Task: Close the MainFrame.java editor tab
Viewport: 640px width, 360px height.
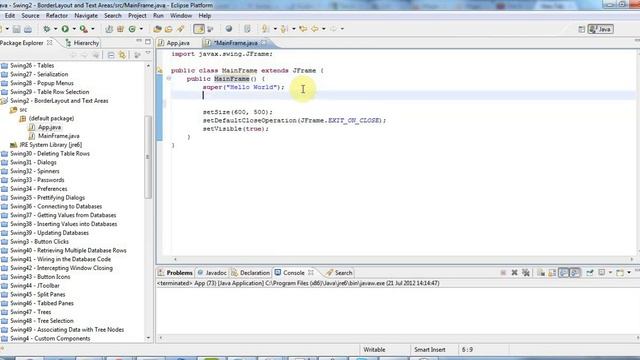Action: (x=264, y=42)
